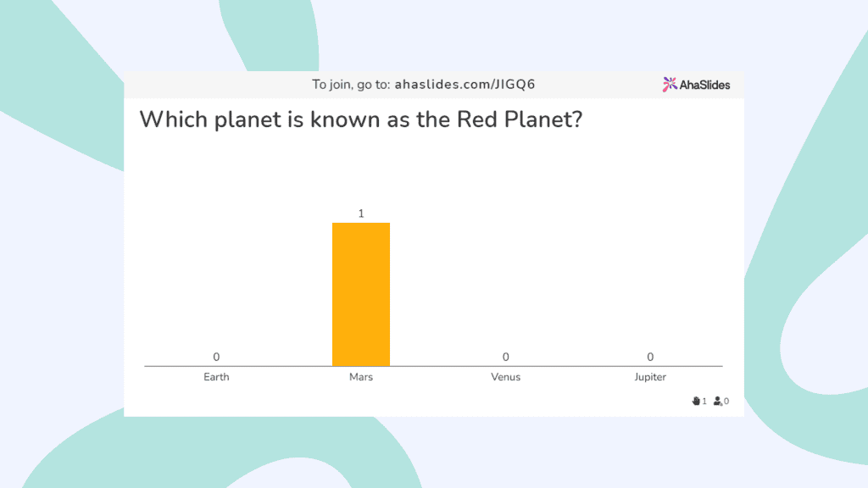Click participant count beside person icon
Image resolution: width=868 pixels, height=488 pixels.
tap(726, 401)
